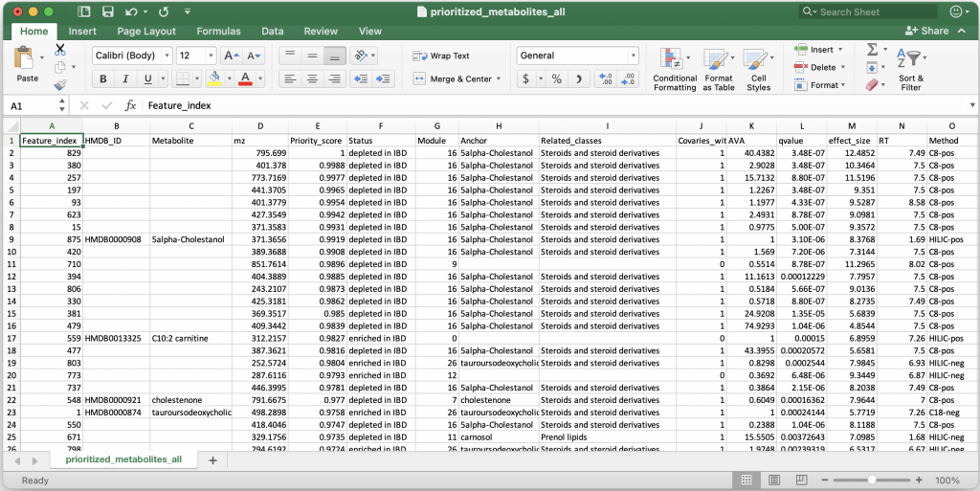
Task: Click the Share button
Action: click(x=926, y=32)
